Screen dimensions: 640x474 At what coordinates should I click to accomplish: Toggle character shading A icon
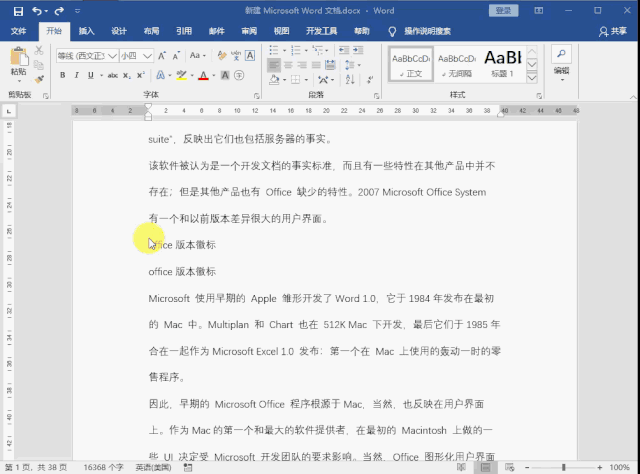coord(225,75)
